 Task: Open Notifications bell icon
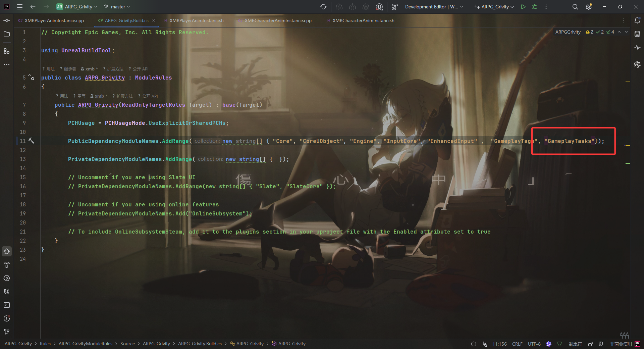(637, 20)
